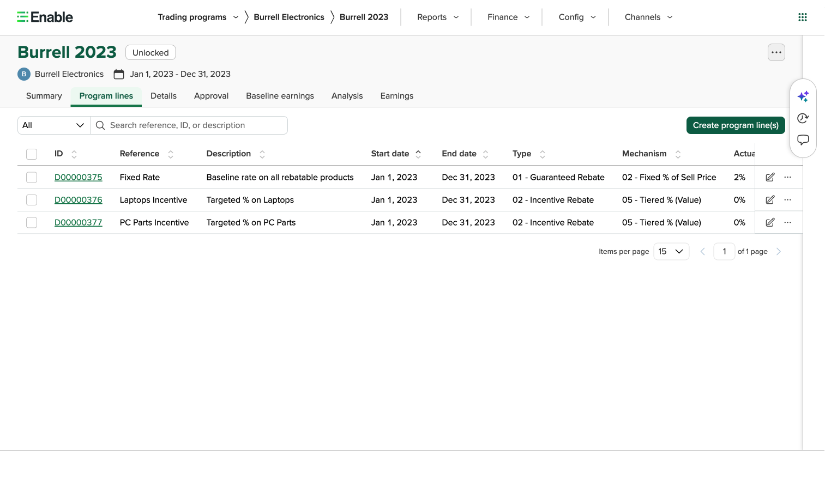Switch to the Analysis tab

point(347,96)
